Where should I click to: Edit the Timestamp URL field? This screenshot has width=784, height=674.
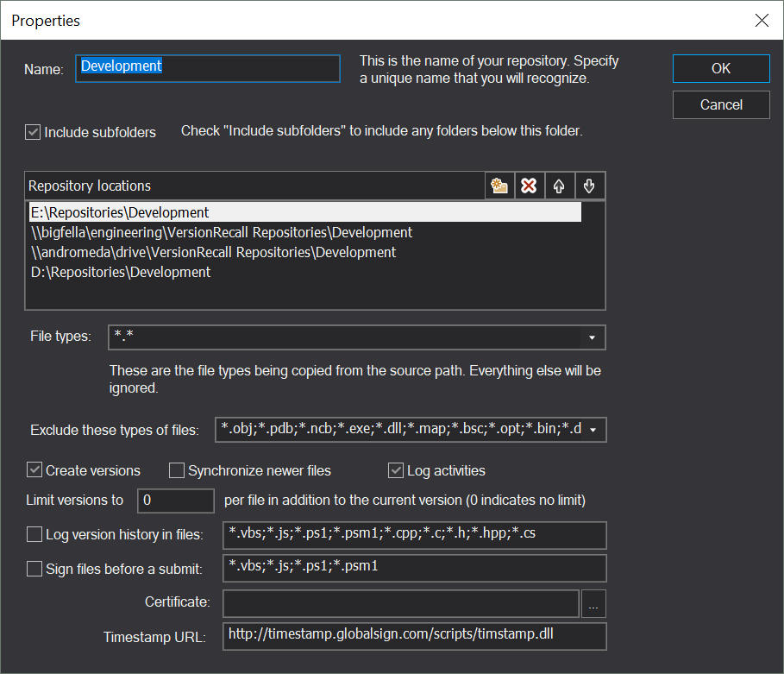415,636
